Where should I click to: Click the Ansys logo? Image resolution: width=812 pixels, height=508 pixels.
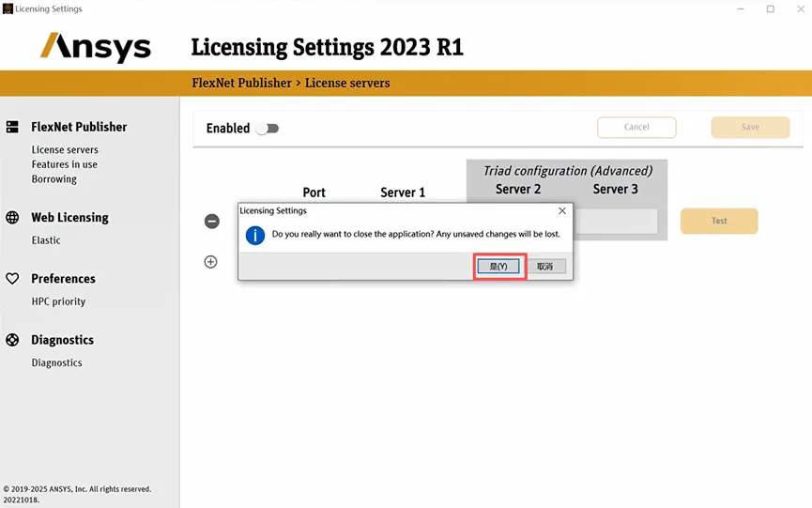[96, 47]
